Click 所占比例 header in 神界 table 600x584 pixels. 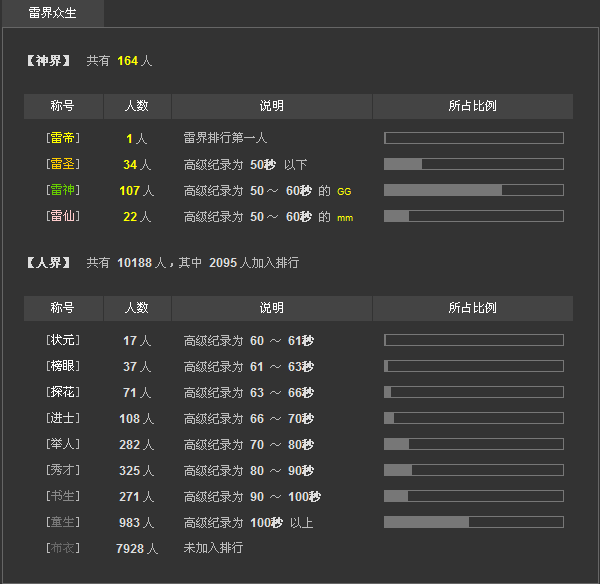click(473, 106)
